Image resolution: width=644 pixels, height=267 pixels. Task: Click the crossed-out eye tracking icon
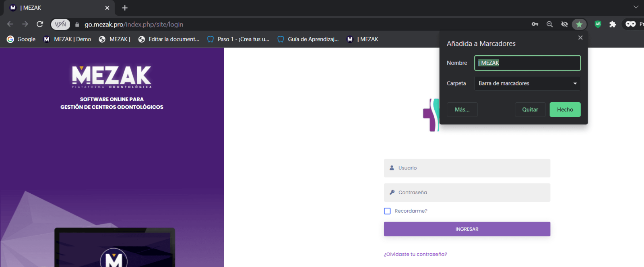564,24
